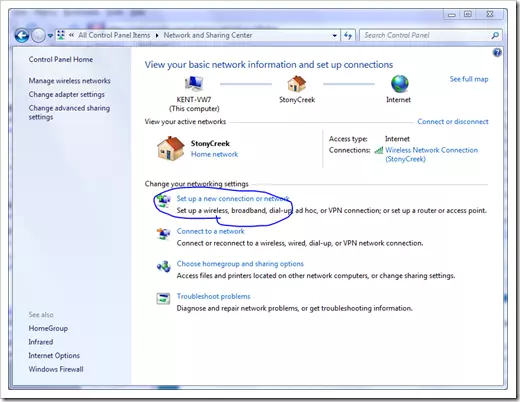Open Change advanced sharing settings
This screenshot has height=402, width=520.
pos(69,112)
